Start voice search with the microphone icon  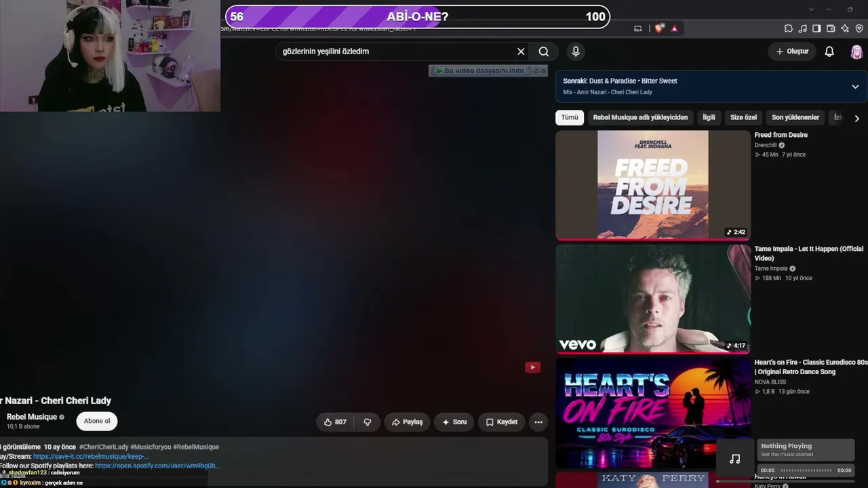[576, 52]
